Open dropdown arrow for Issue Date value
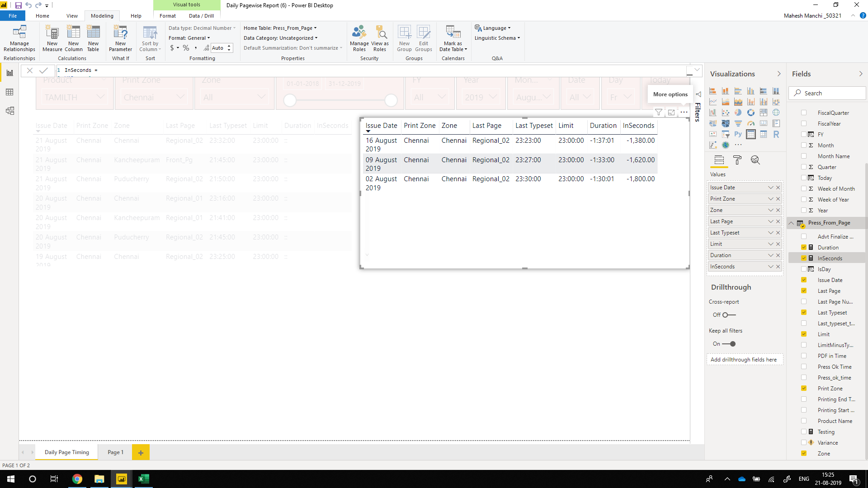868x488 pixels. (x=771, y=188)
